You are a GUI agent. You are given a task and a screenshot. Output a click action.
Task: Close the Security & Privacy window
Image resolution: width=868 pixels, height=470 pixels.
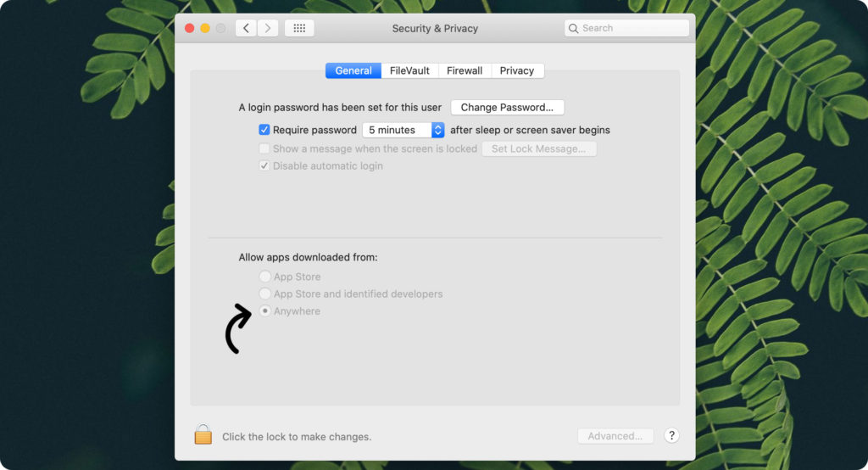point(189,28)
